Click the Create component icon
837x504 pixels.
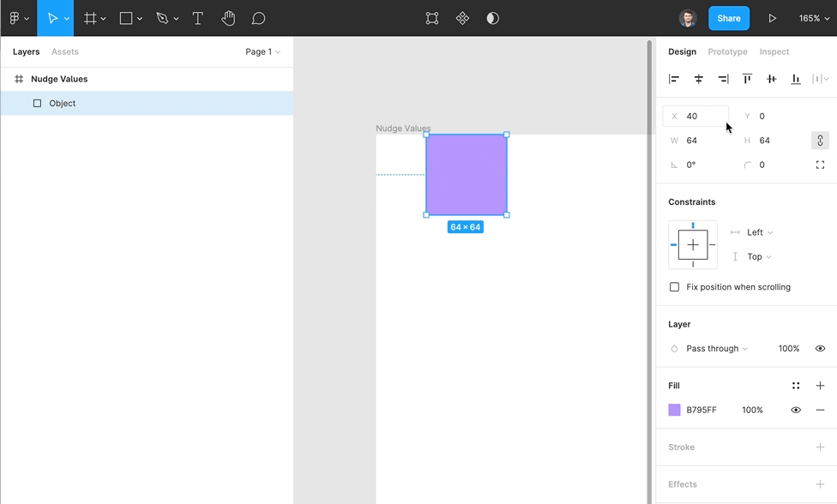462,18
